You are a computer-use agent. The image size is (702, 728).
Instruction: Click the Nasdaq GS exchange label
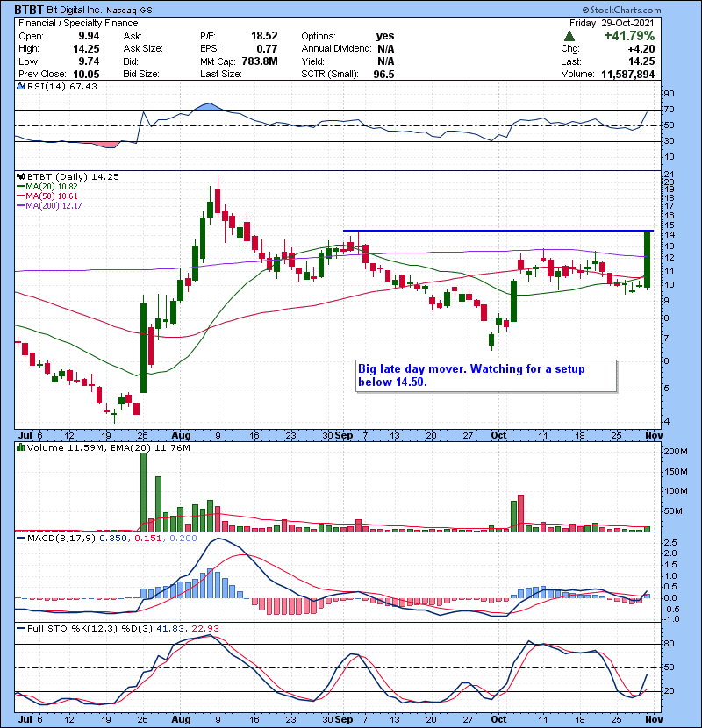pos(129,11)
